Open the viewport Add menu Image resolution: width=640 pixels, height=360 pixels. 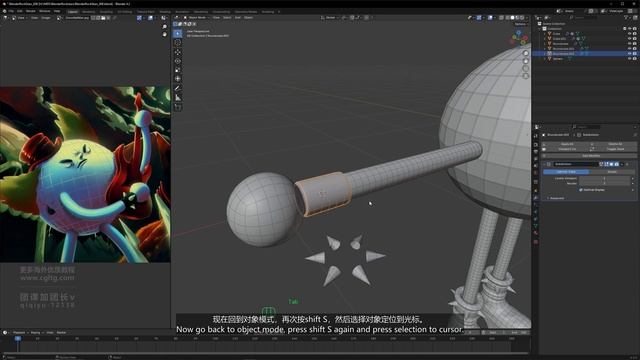point(238,18)
